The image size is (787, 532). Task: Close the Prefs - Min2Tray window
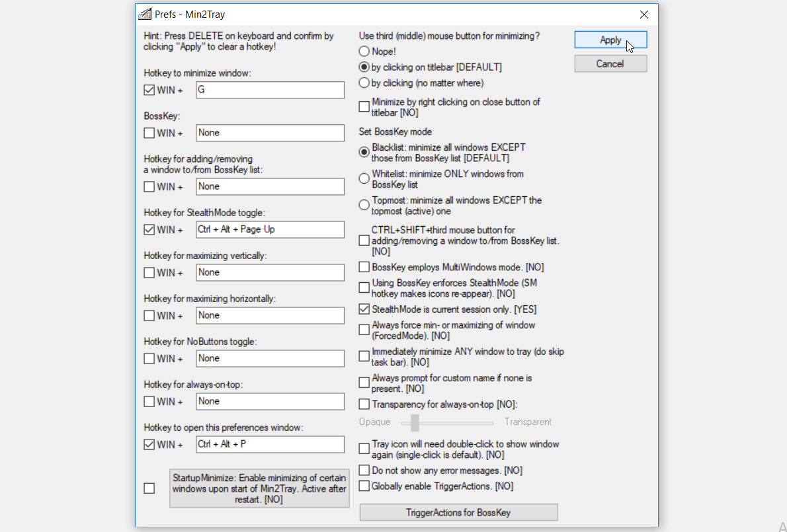[644, 15]
